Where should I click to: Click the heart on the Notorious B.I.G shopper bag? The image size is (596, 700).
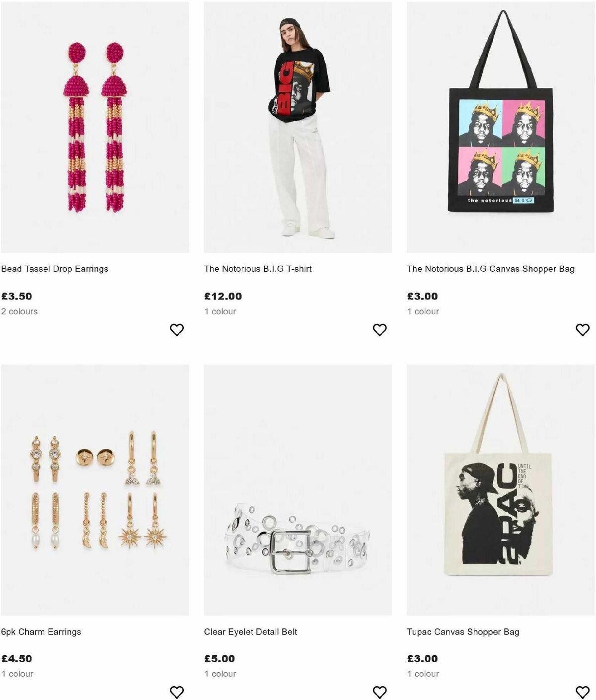582,329
